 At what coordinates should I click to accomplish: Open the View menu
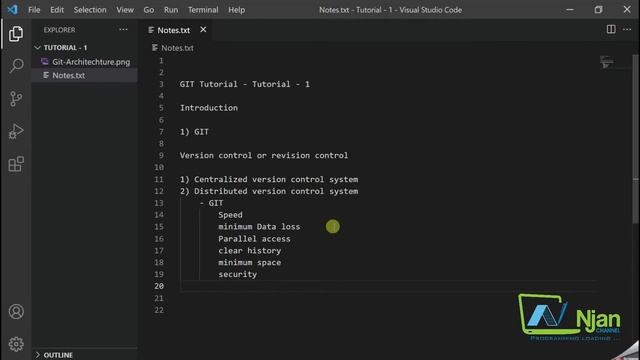125,10
